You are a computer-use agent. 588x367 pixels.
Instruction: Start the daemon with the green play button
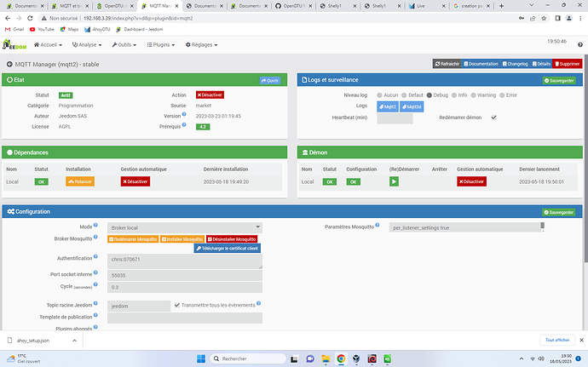pyautogui.click(x=394, y=182)
